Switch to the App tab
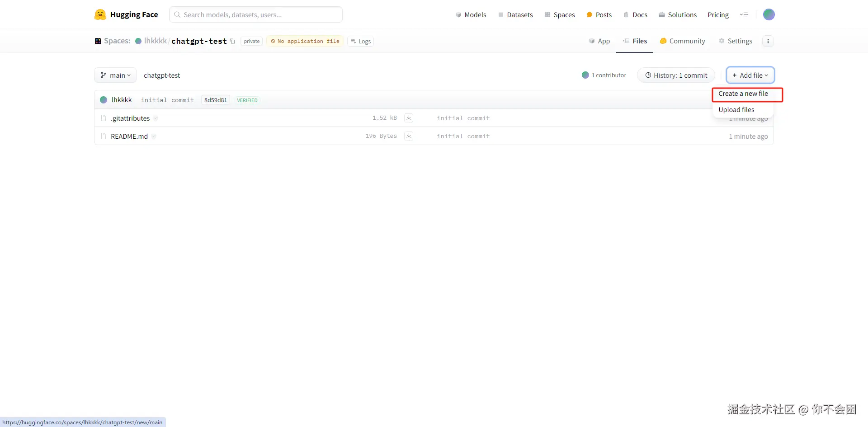Viewport: 868px width, 427px height. point(599,41)
